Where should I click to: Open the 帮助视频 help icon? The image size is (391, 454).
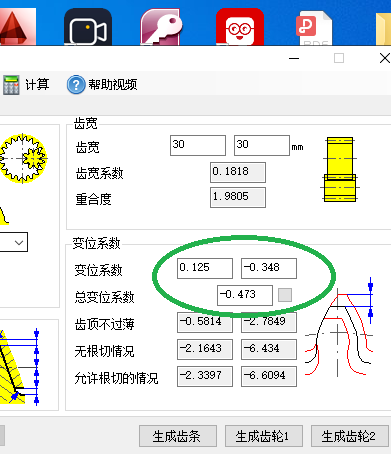tap(76, 85)
